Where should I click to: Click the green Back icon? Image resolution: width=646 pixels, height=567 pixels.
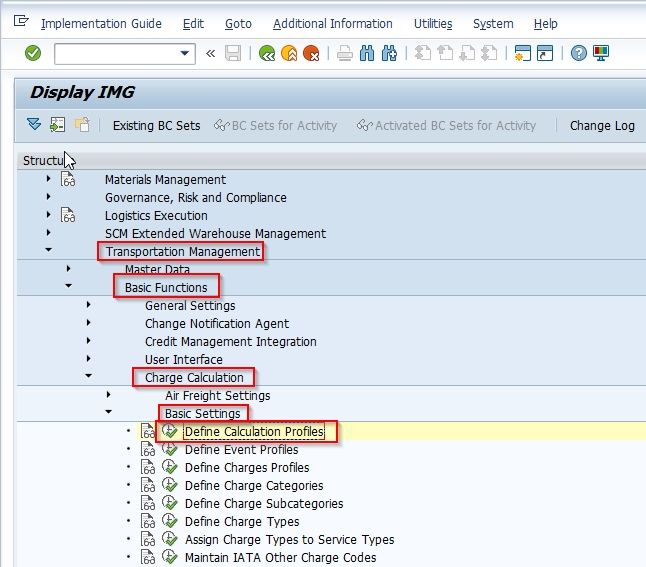(x=267, y=53)
